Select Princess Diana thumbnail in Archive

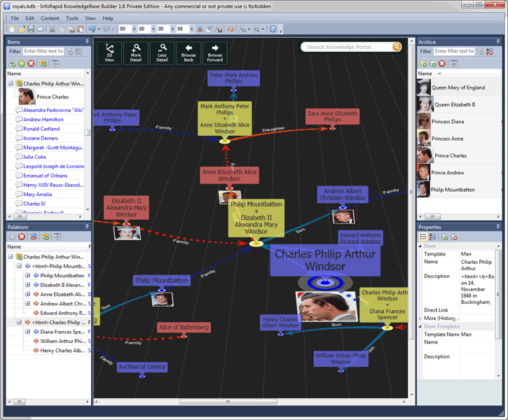(x=424, y=121)
